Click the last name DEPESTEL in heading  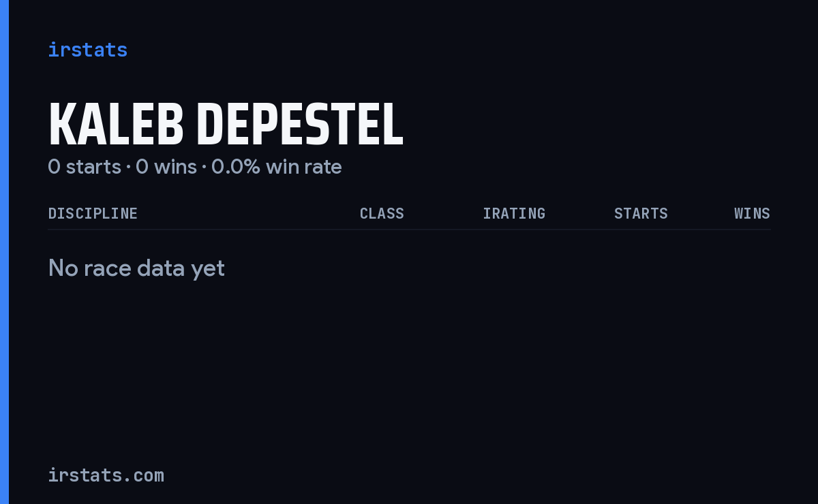coord(300,125)
